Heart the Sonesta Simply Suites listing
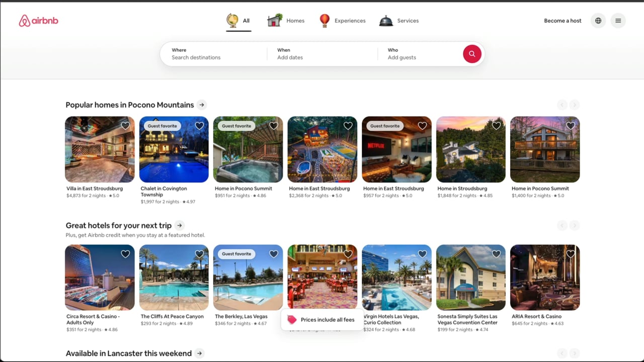The width and height of the screenshot is (644, 362). click(496, 254)
